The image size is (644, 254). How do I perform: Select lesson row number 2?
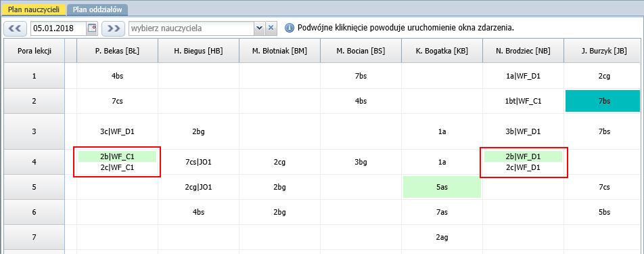(34, 101)
